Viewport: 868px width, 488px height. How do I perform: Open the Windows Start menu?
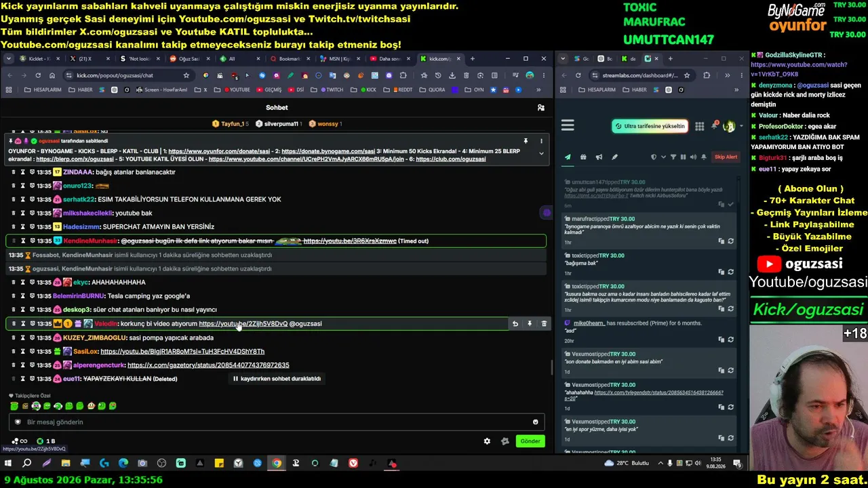8,464
